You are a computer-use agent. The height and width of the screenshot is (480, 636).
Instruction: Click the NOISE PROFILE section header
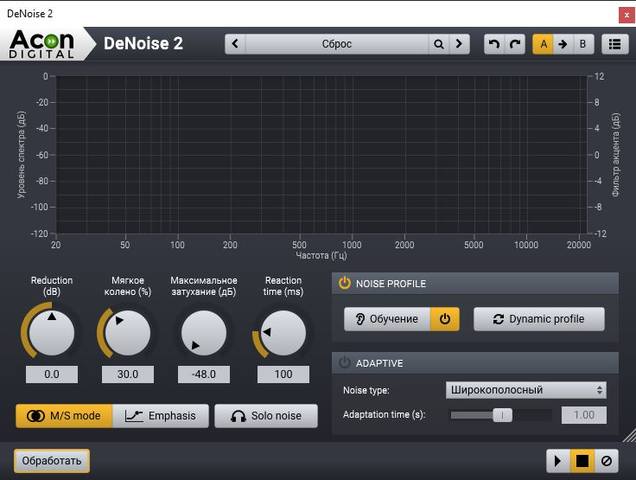(x=475, y=283)
